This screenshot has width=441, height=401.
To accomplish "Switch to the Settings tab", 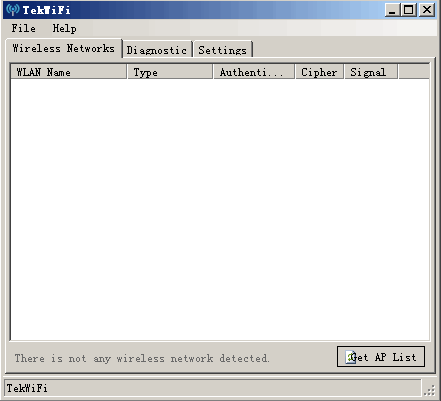I will pyautogui.click(x=223, y=50).
